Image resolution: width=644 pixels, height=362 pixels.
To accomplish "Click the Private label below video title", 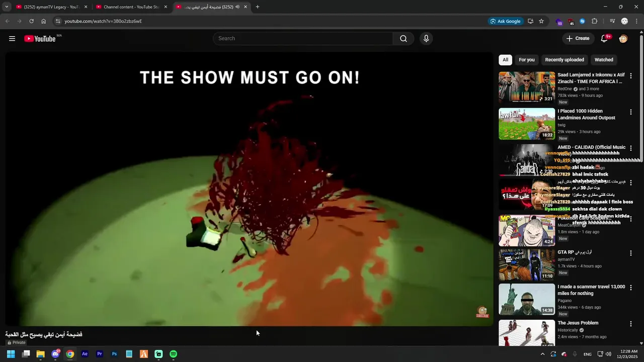I will pos(16,342).
